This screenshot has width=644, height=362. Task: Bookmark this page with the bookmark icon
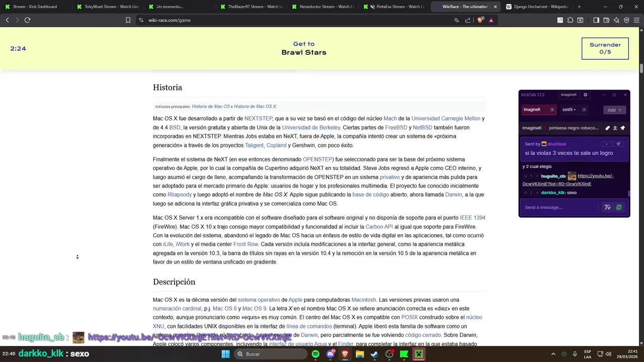tap(128, 20)
